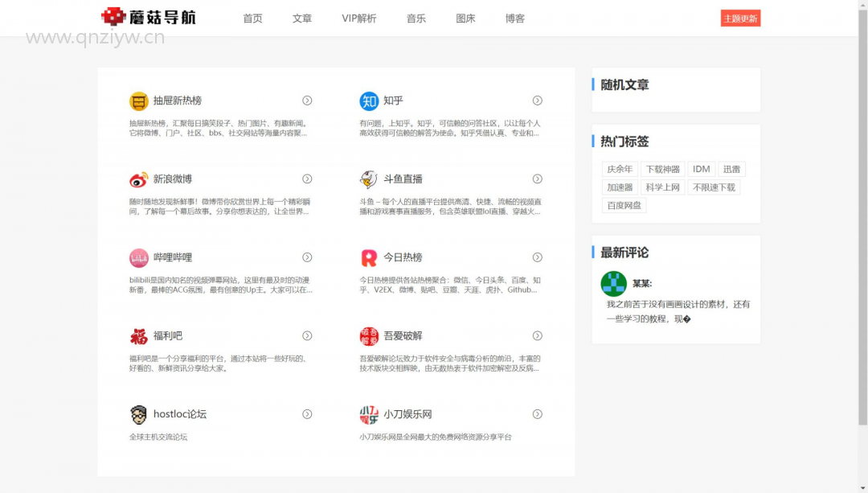Open the 图床 nav item
The width and height of the screenshot is (868, 493).
465,18
